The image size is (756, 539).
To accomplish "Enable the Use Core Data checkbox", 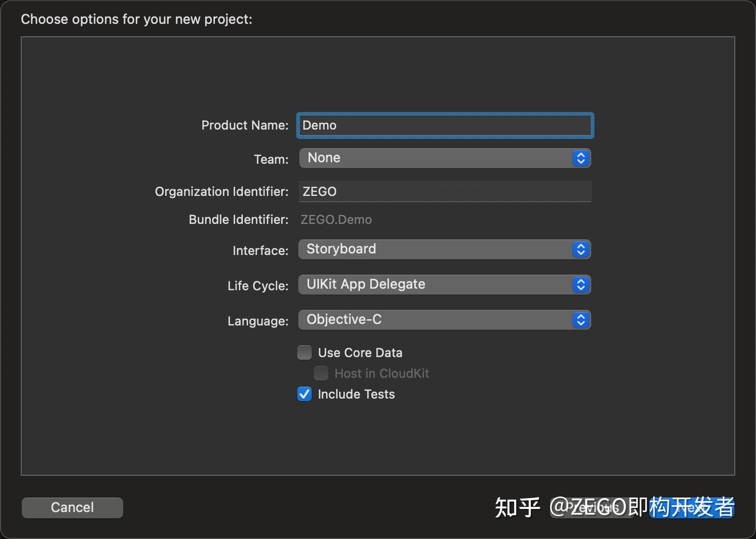I will tap(304, 352).
